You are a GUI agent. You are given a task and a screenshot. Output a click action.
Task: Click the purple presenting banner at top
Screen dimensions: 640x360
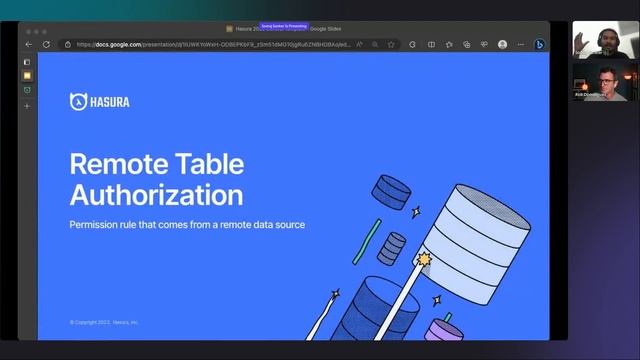point(284,26)
